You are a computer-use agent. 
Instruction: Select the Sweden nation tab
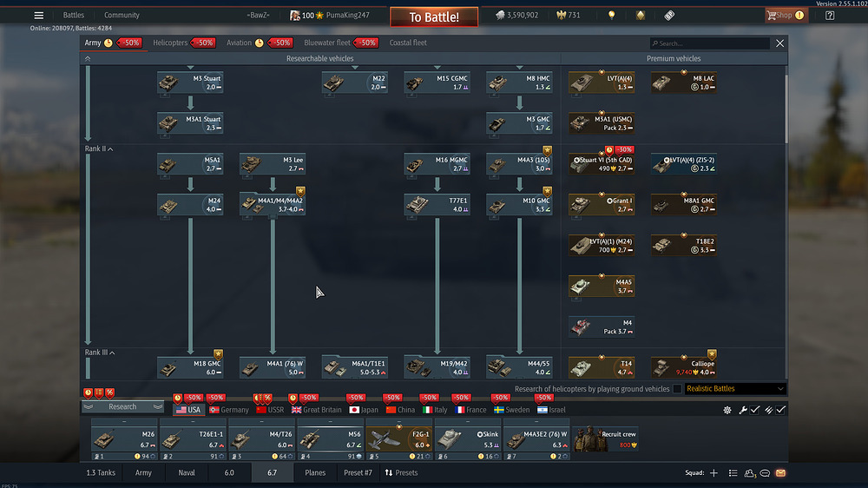tap(511, 410)
